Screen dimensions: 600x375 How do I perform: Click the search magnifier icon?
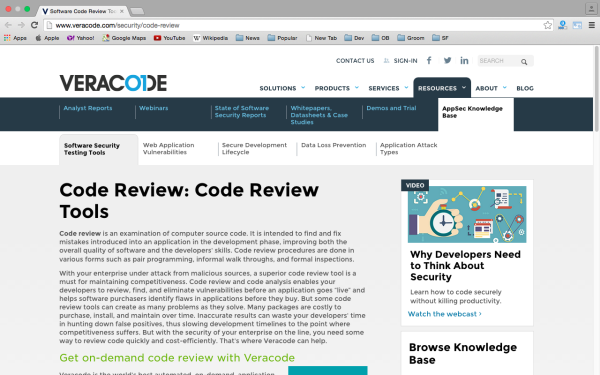click(524, 61)
